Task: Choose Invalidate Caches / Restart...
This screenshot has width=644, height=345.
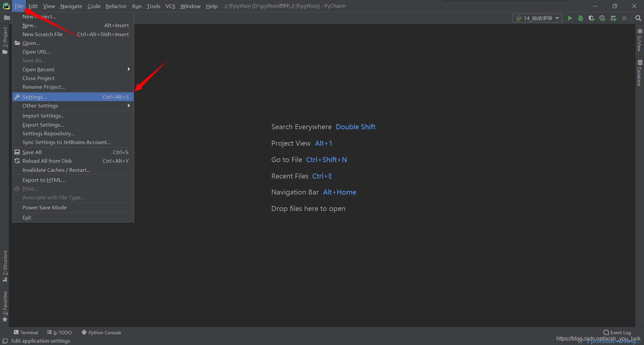Action: point(56,170)
